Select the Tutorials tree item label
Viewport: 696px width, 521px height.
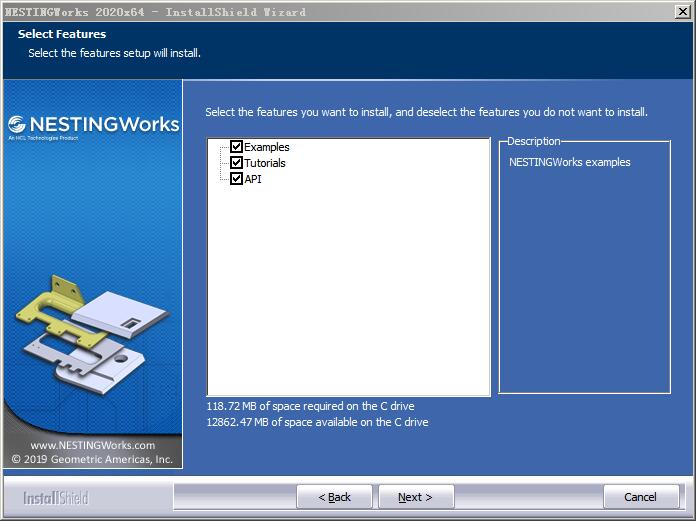(x=265, y=163)
